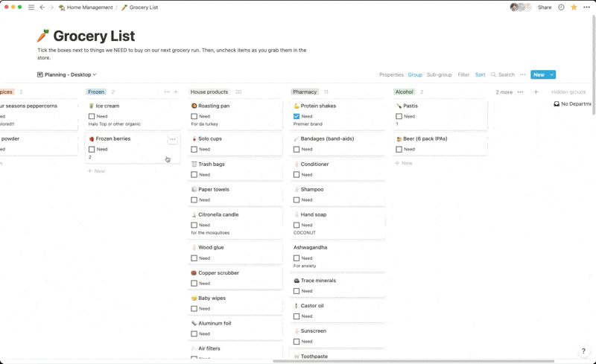
Task: Open the Home Management breadcrumb link
Action: 89,7
